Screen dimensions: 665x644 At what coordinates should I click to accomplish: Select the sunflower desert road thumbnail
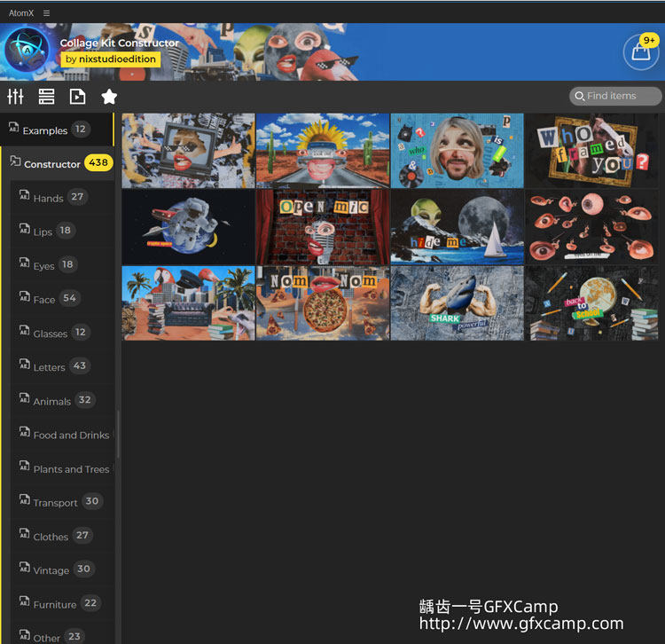(323, 150)
